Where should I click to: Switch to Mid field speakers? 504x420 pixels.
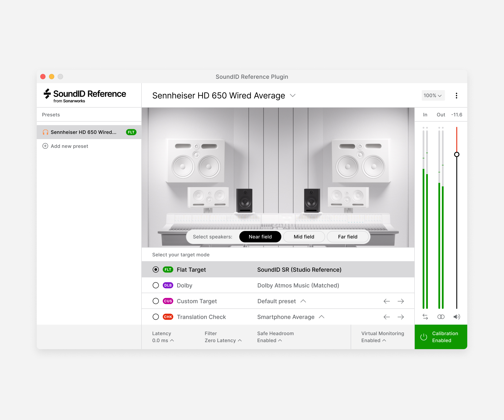click(304, 237)
